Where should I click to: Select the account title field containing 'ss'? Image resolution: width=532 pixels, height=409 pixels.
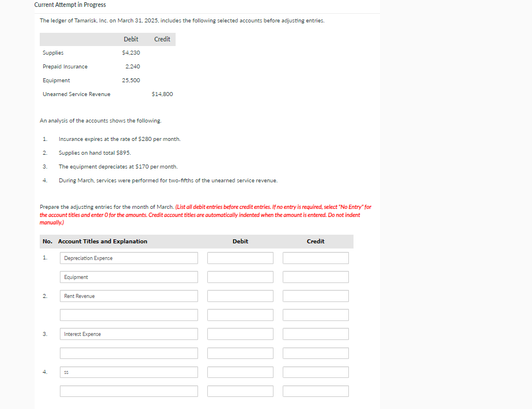point(128,372)
